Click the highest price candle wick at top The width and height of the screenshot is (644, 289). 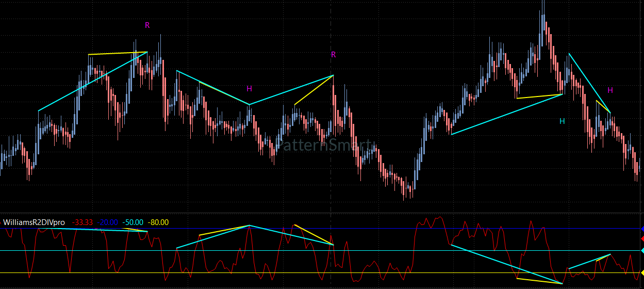point(543,6)
